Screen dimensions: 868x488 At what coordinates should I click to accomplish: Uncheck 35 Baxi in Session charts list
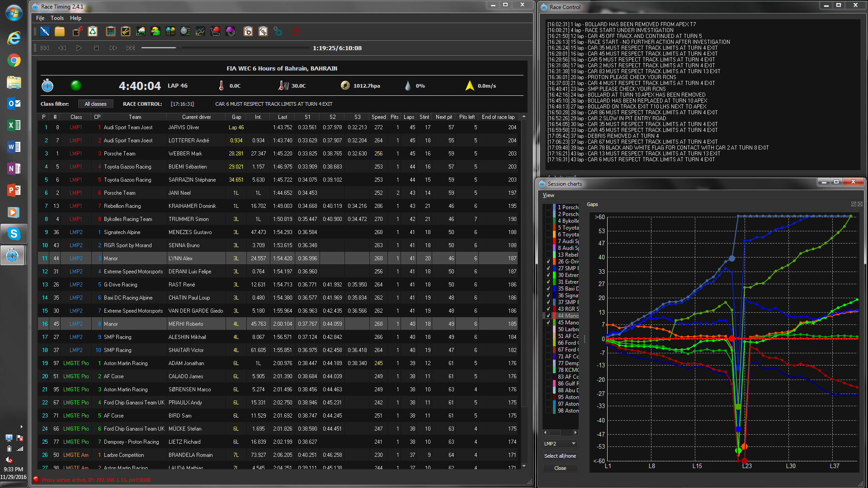tap(548, 289)
